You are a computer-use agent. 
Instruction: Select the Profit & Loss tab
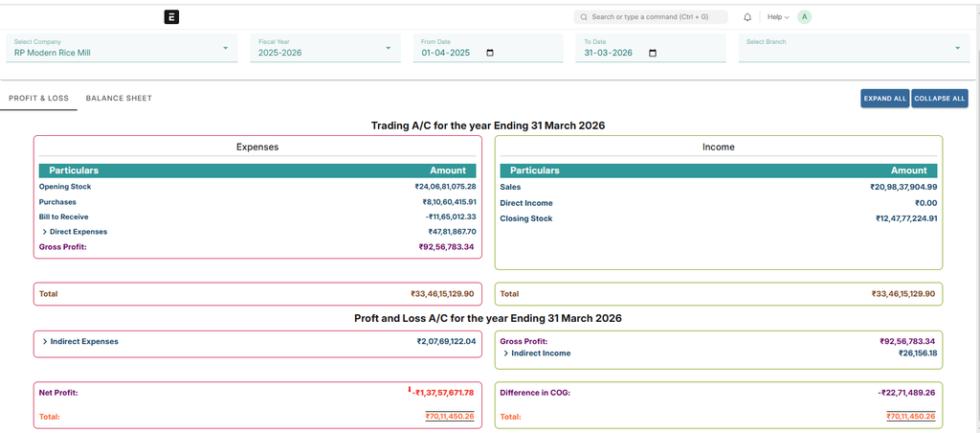pos(38,99)
